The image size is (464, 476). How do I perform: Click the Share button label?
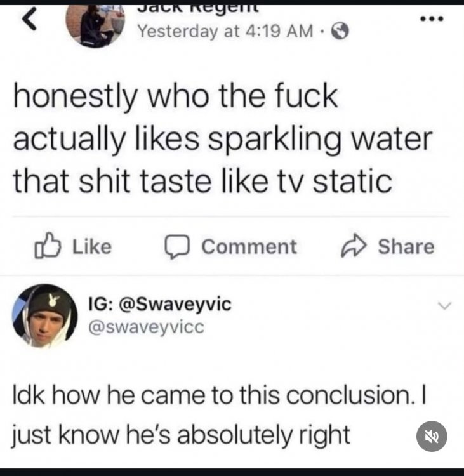[x=406, y=246]
